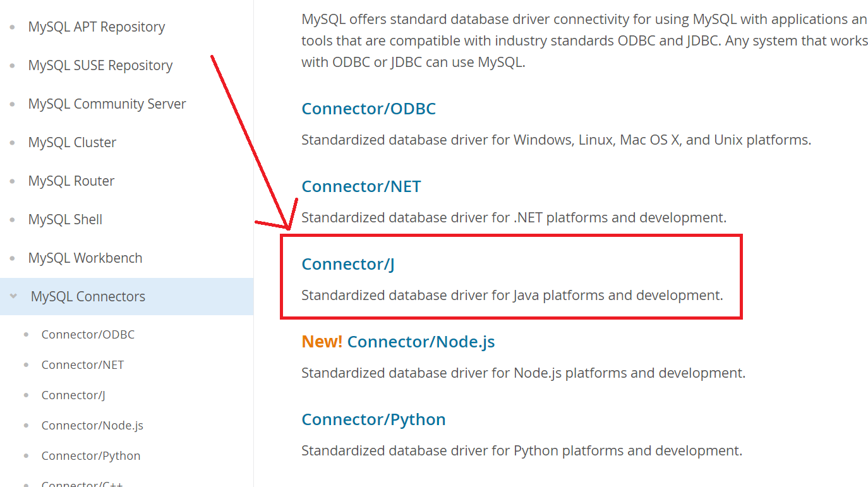Screen dimensions: 868x487
Task: Collapse the MySQL Connectors sidebar section
Action: point(13,296)
